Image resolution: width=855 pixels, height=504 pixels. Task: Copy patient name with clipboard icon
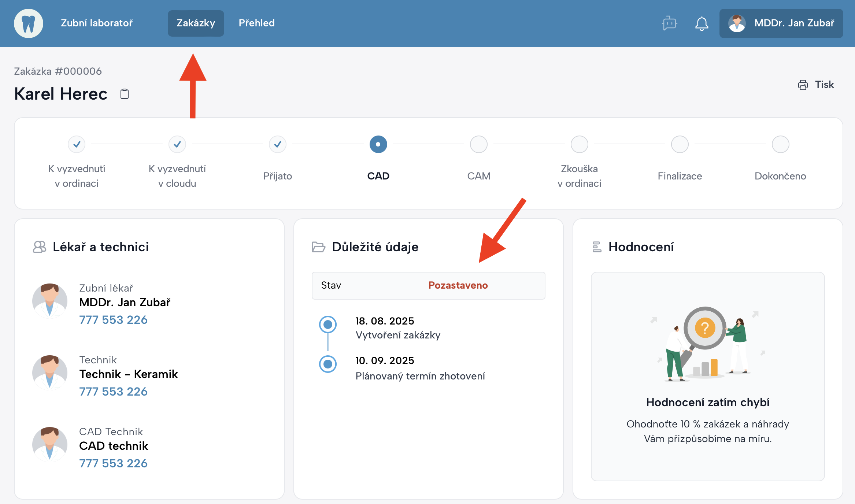tap(125, 94)
